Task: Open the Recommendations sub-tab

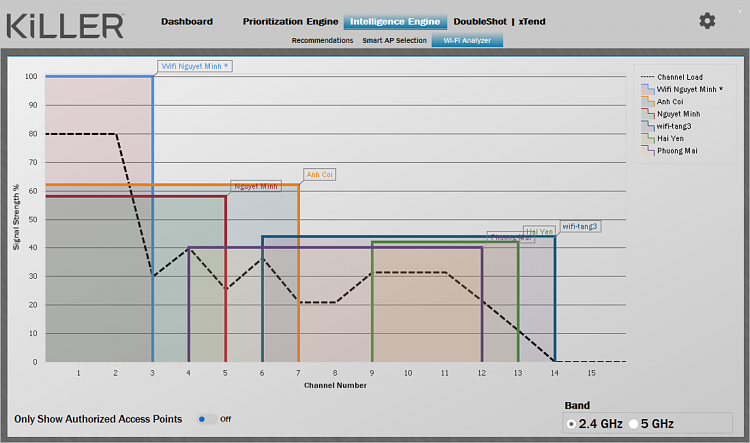Action: pyautogui.click(x=322, y=41)
